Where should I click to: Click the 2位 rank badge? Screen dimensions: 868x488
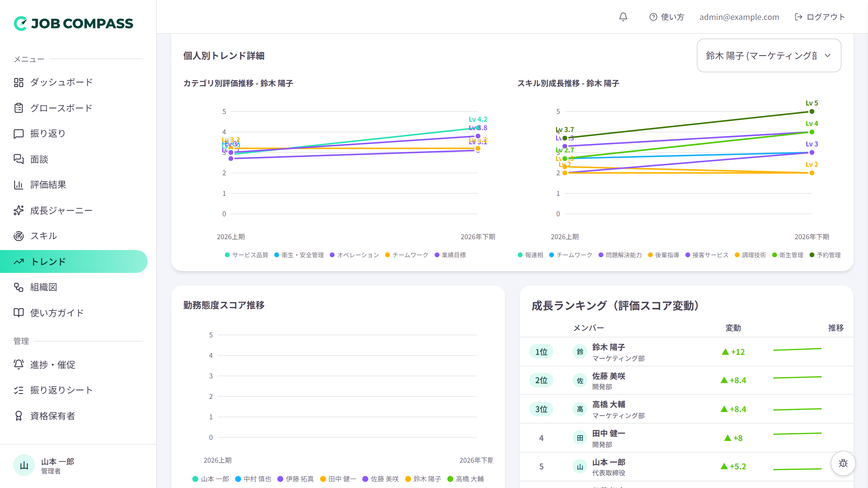[541, 380]
